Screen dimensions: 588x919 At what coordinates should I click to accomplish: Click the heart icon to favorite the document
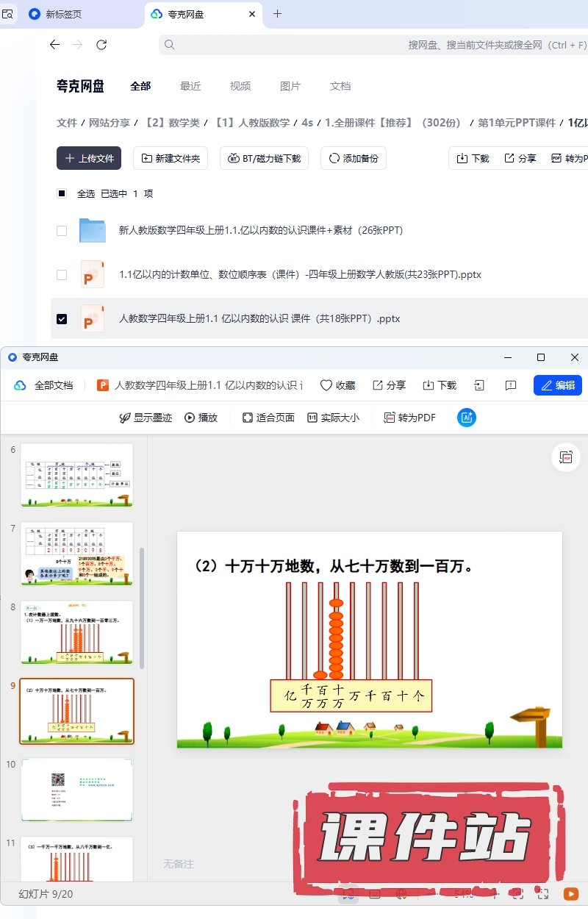[x=326, y=385]
